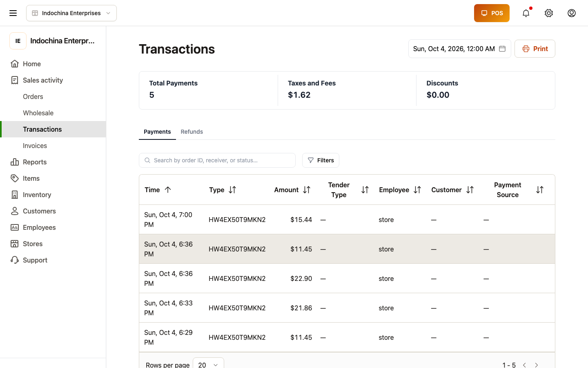The height and width of the screenshot is (368, 588).
Task: Click the Print button
Action: pos(535,49)
